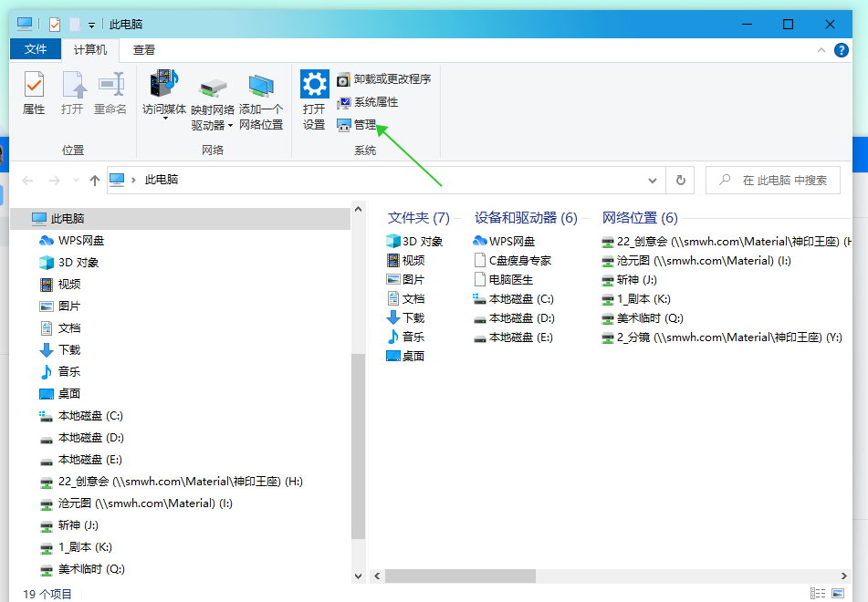Viewport: 868px width, 602px height.
Task: Switch to large icons view in the status bar
Action: (838, 594)
